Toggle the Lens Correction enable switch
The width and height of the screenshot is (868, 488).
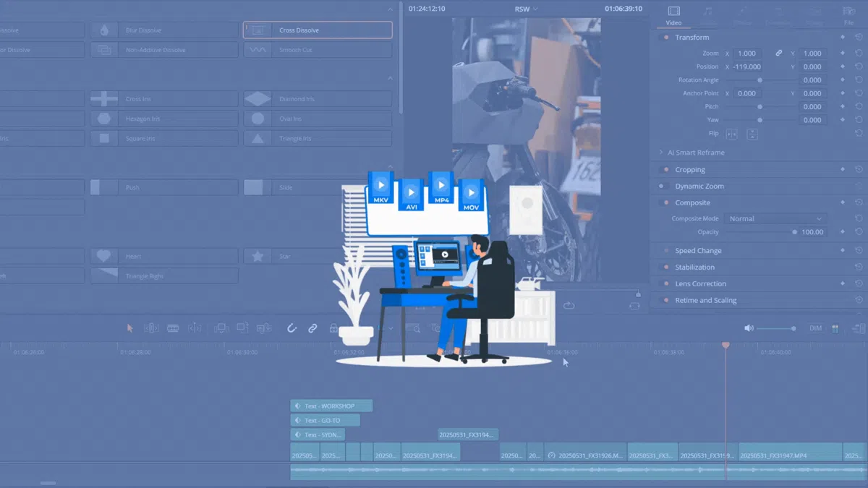click(665, 284)
